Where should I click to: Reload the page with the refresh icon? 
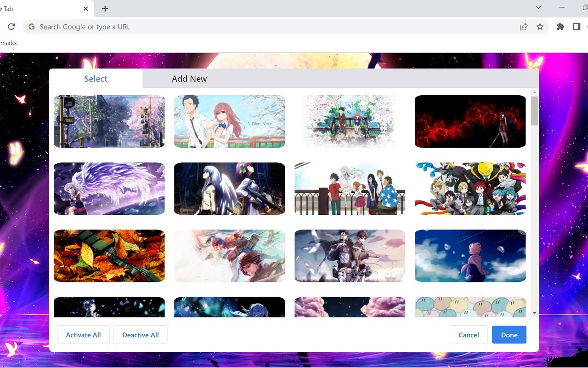pos(11,27)
